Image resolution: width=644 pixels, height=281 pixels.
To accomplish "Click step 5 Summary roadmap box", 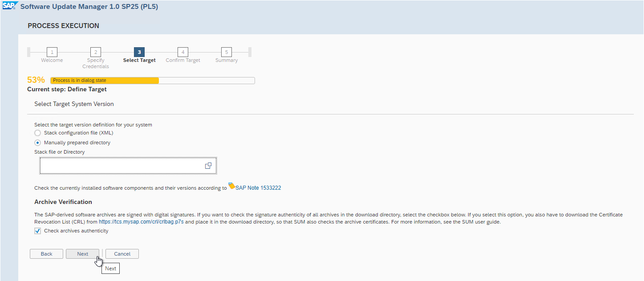I will click(x=227, y=52).
